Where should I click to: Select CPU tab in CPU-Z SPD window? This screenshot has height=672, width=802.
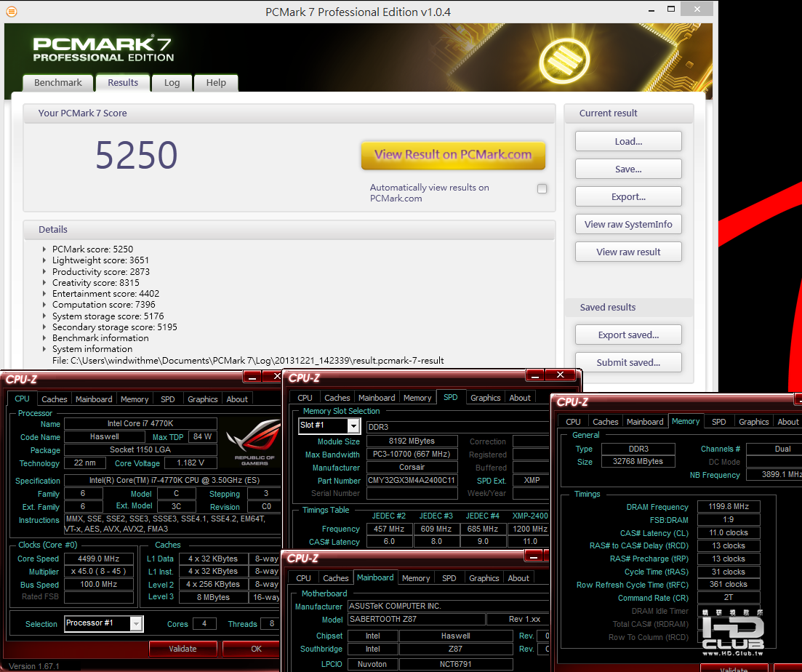305,398
